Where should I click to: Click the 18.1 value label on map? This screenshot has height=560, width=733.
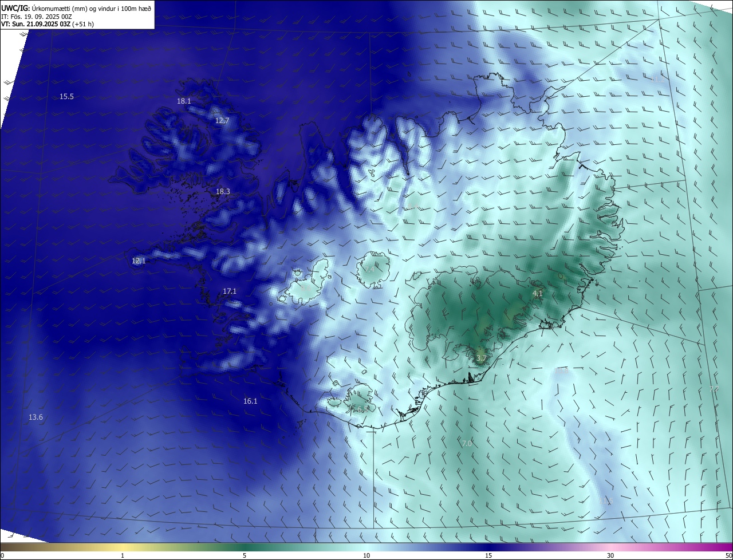(184, 101)
